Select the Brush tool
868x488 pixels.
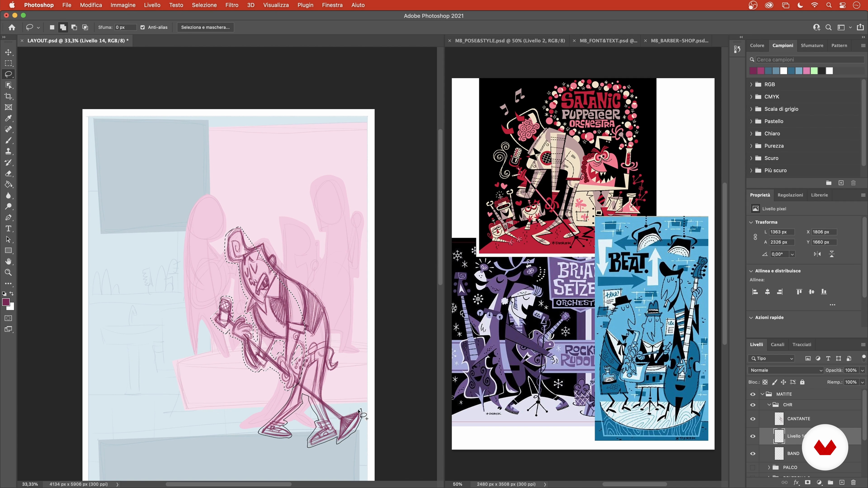click(x=8, y=141)
